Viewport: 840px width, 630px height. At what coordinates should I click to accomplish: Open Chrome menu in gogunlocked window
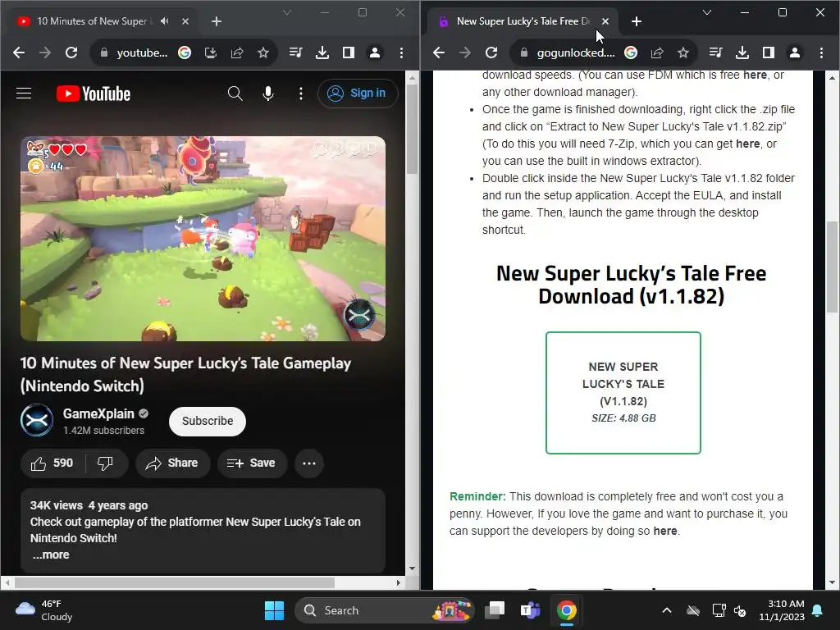(821, 52)
